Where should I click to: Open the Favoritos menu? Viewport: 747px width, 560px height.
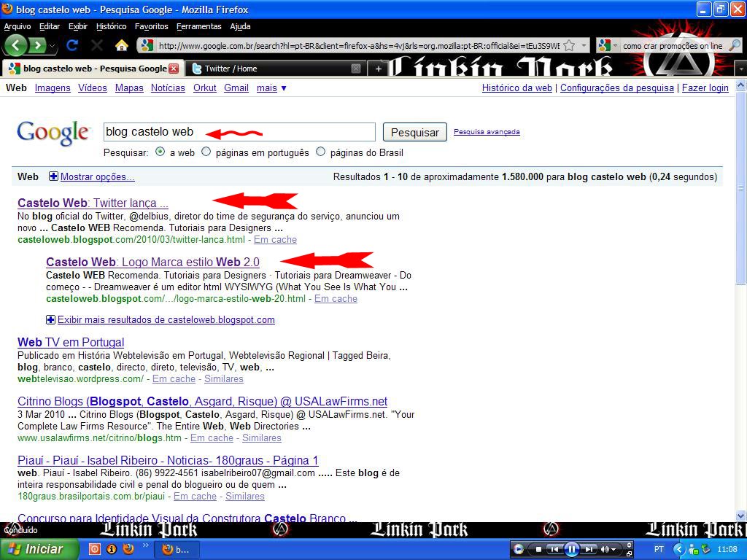(152, 27)
